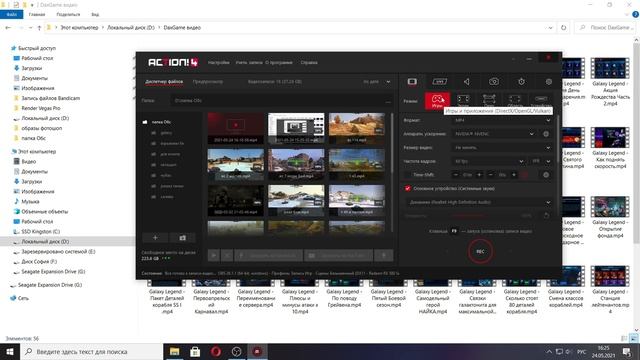
Task: Open Time-Shift gear settings
Action: tap(546, 175)
